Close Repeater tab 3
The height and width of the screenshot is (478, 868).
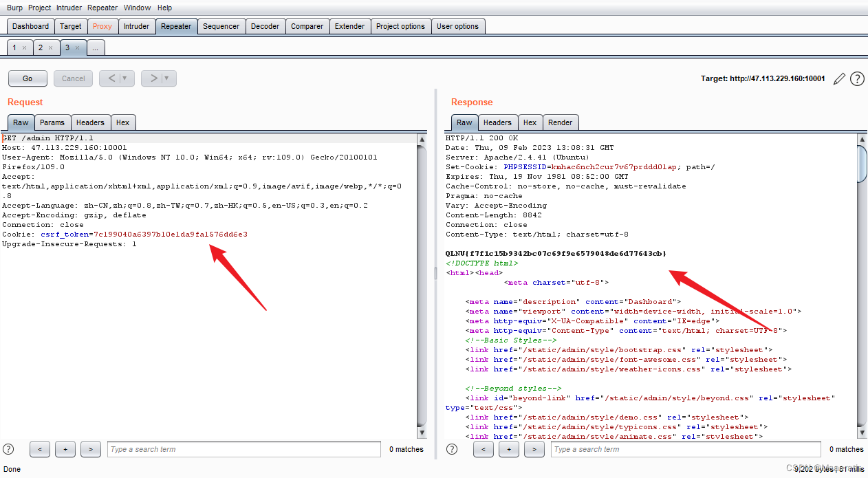click(77, 47)
